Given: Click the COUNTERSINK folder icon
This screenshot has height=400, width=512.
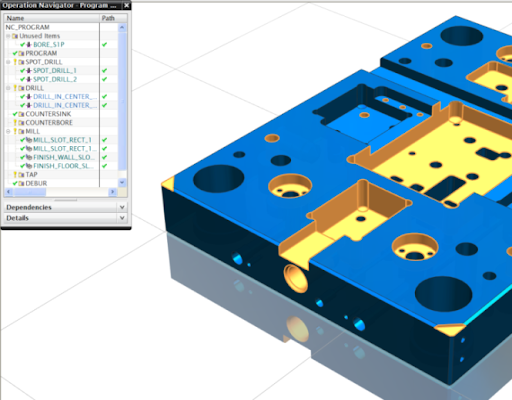Looking at the screenshot, I should 21,114.
